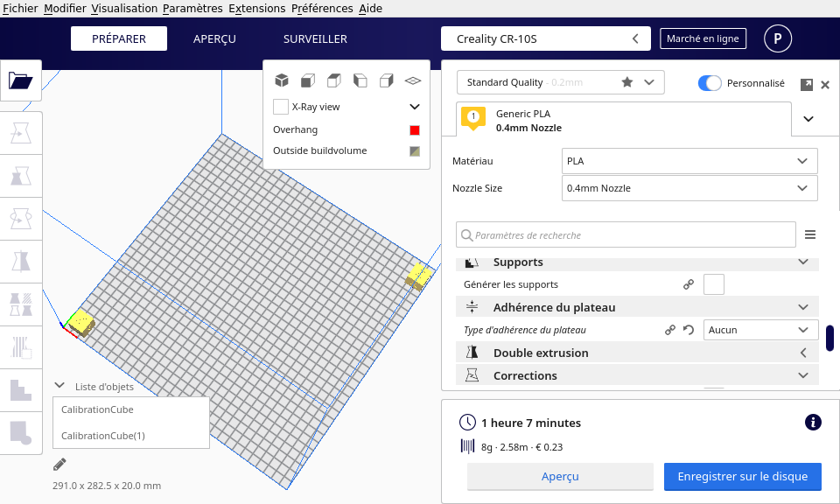The width and height of the screenshot is (840, 504).
Task: Switch to the SURVEILLER stage
Action: pyautogui.click(x=315, y=38)
